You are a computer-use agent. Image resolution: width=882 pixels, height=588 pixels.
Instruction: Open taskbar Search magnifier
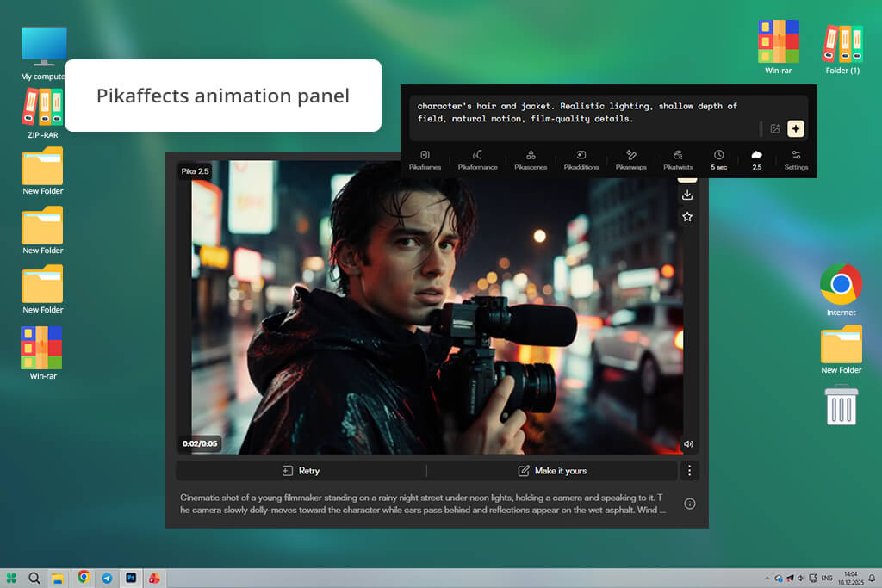34,578
